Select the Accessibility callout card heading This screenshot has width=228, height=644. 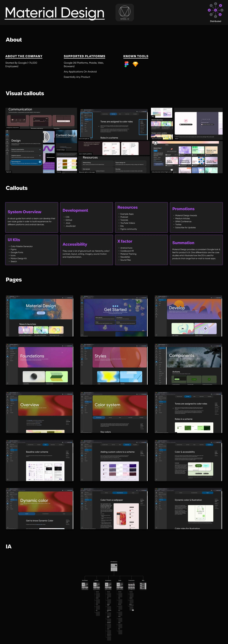coord(75,244)
